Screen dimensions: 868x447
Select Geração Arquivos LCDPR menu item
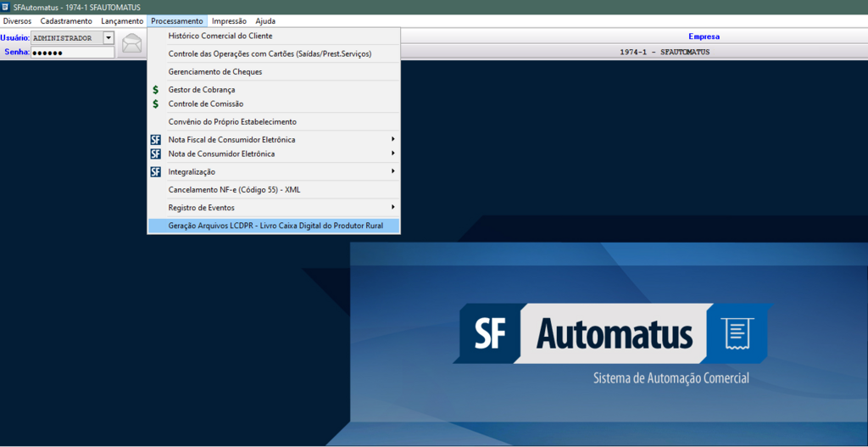tap(275, 226)
